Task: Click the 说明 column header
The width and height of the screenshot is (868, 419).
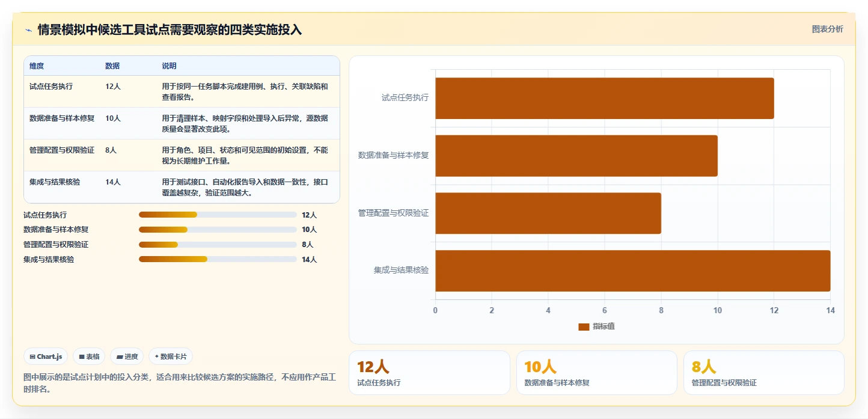Action: click(x=169, y=66)
